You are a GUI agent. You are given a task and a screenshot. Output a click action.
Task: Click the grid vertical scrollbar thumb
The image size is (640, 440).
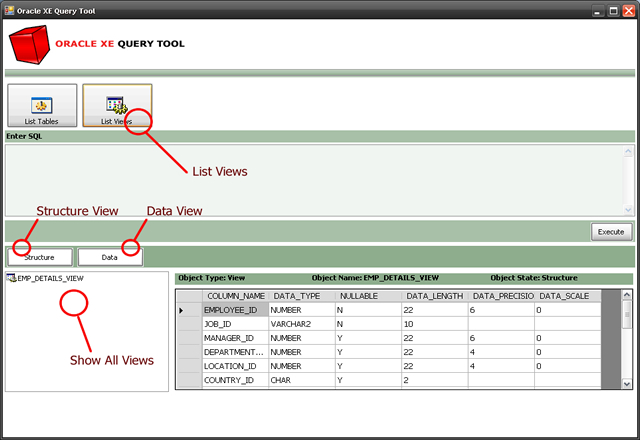click(627, 314)
